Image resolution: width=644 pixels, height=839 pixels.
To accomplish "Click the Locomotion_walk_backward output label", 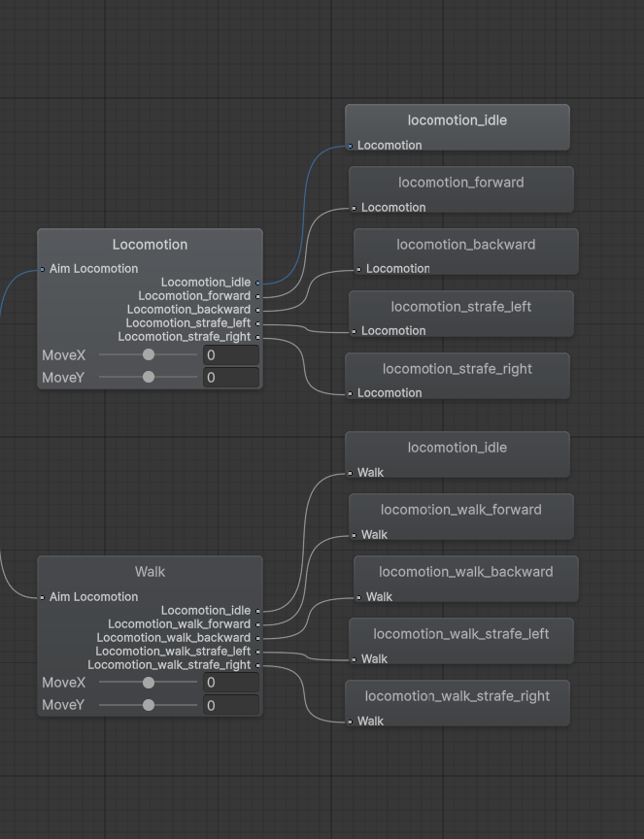I will point(174,638).
